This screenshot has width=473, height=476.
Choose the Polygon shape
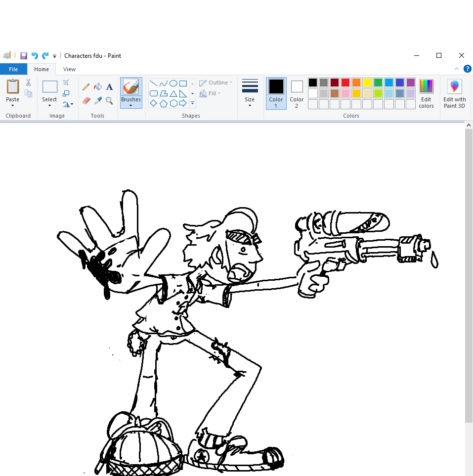(x=163, y=93)
